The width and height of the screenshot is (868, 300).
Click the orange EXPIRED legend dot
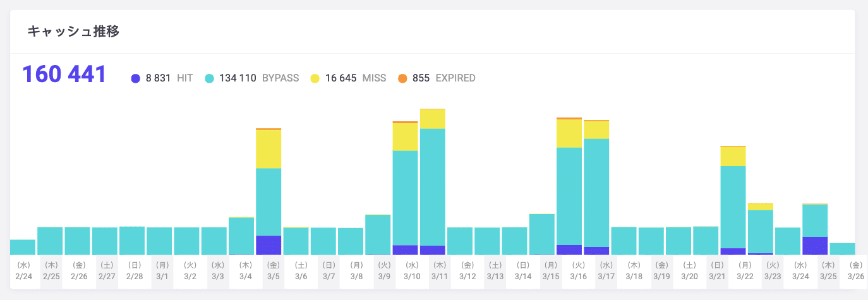(402, 78)
